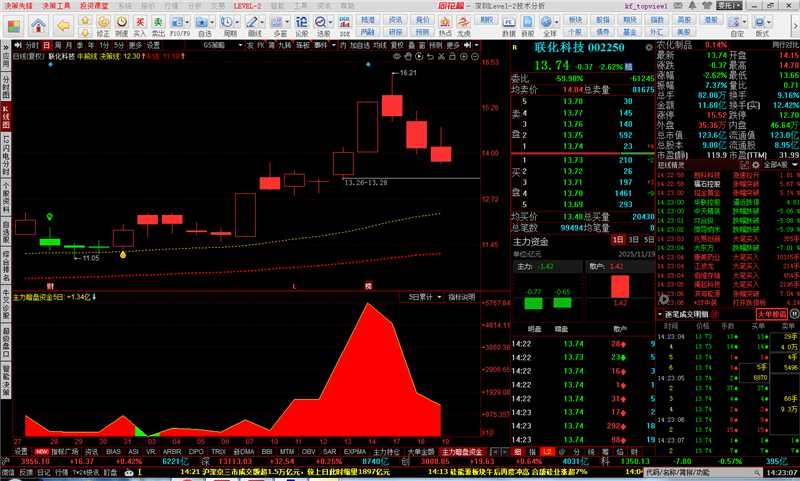Click the 指标说明 button

[x=462, y=297]
